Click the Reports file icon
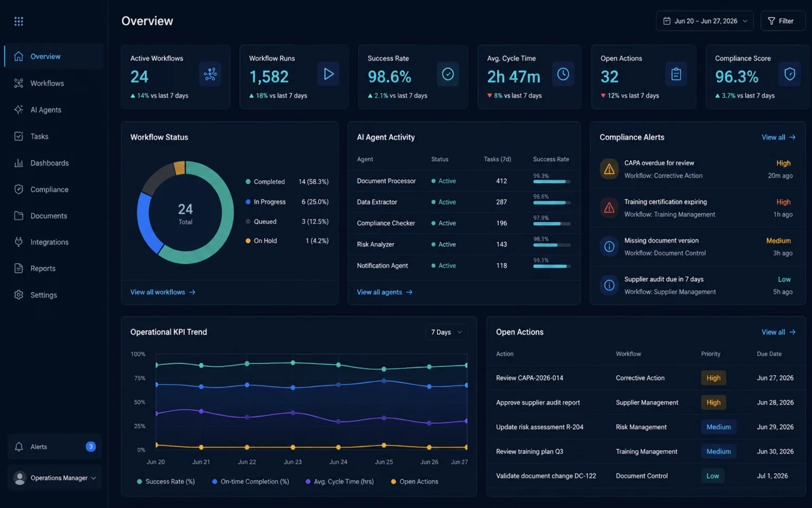The height and width of the screenshot is (508, 812). tap(19, 269)
